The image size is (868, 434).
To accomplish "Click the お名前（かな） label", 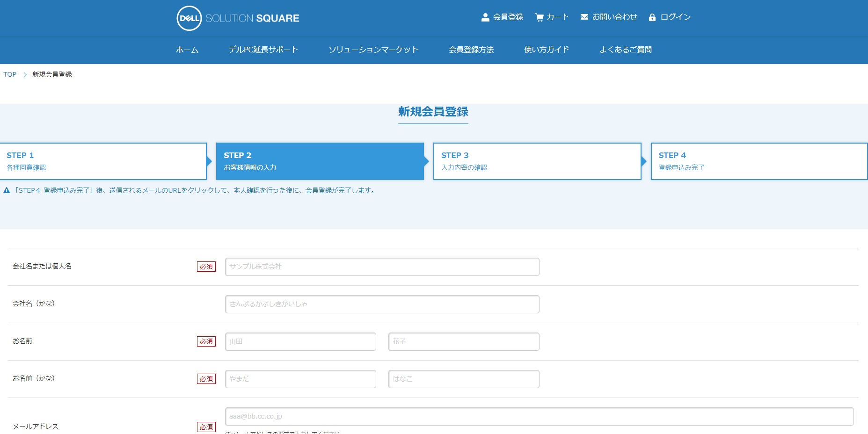I will click(x=34, y=378).
